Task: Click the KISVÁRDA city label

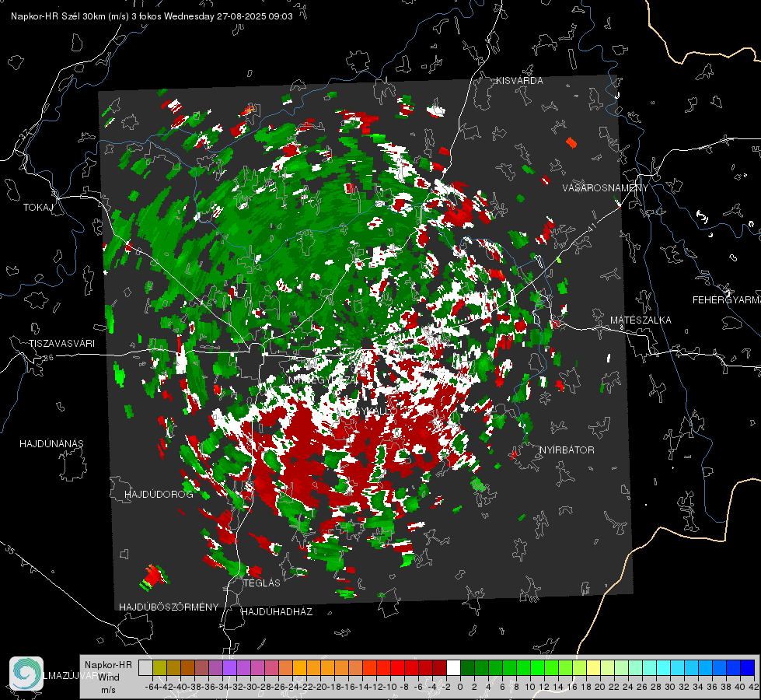Action: pos(519,81)
